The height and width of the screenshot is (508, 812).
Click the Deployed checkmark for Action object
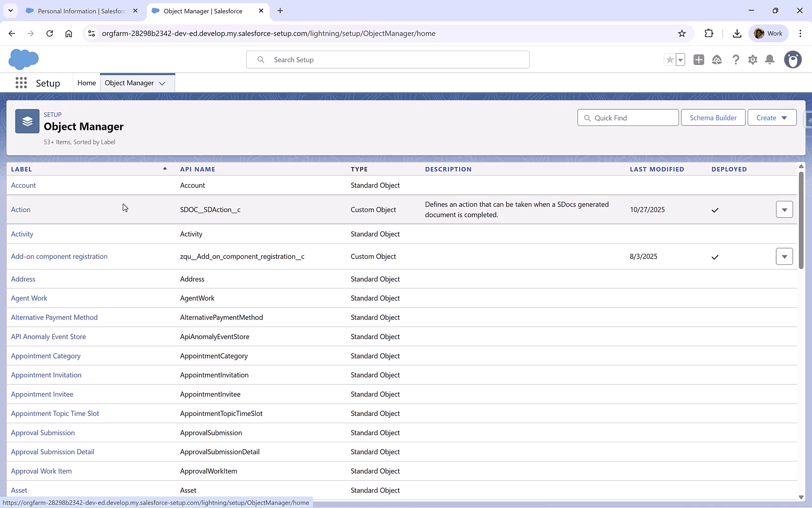click(715, 210)
